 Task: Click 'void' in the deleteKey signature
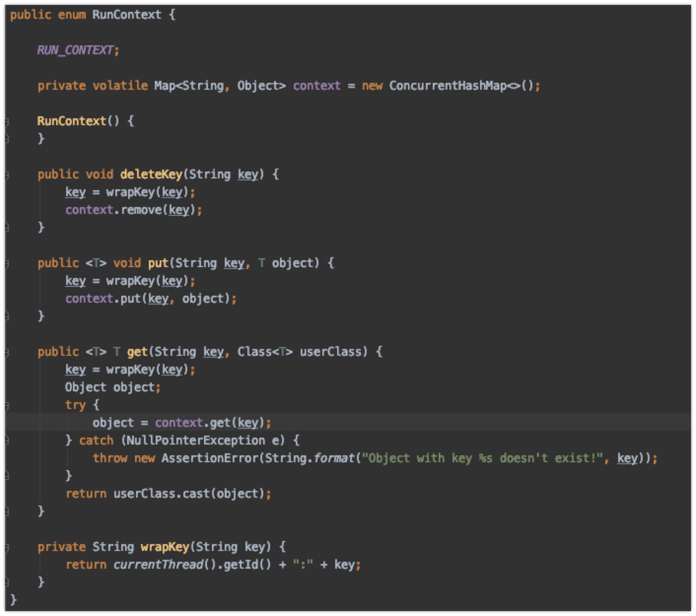[100, 174]
